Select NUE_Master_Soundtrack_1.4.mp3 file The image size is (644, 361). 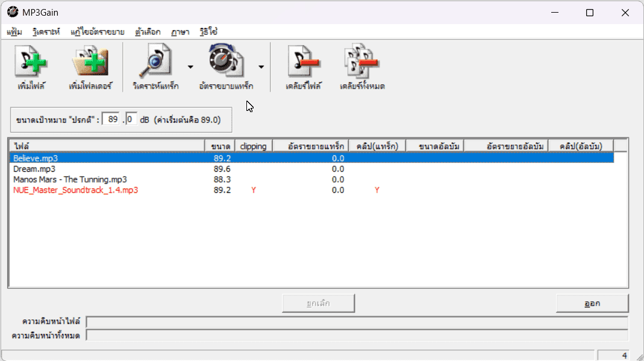coord(311,190)
